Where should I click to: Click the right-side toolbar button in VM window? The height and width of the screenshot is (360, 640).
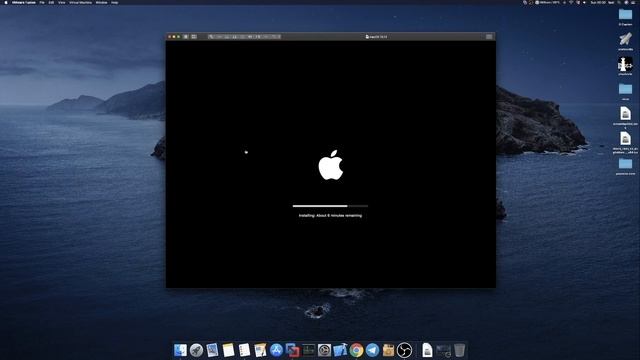tap(489, 37)
